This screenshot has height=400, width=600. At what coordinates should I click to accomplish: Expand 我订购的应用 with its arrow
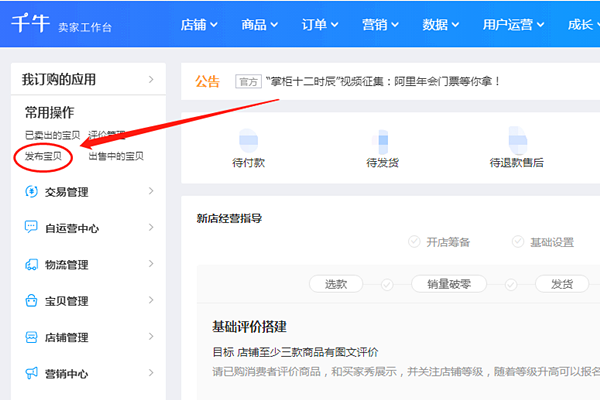(151, 79)
